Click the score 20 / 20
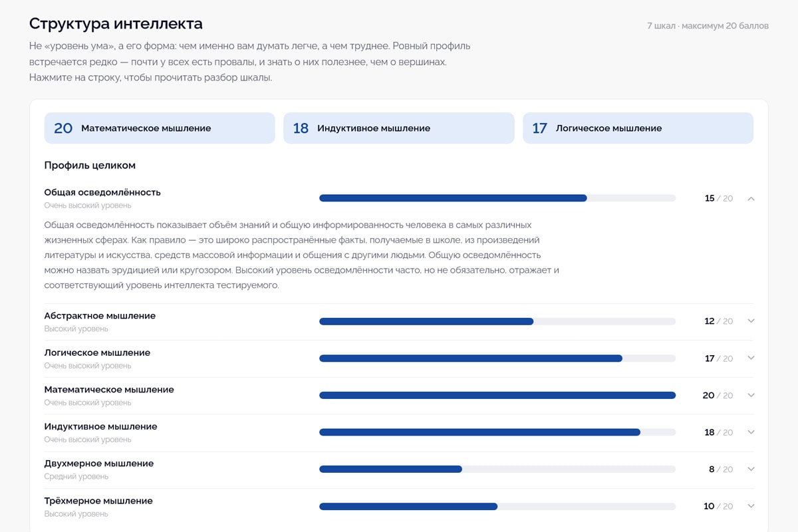This screenshot has width=798, height=532. 718,395
